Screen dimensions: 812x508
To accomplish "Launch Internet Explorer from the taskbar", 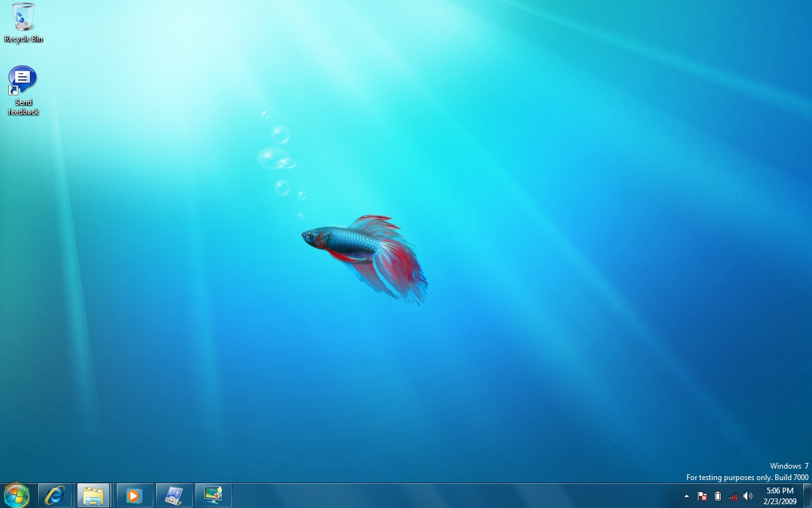I will tap(55, 495).
